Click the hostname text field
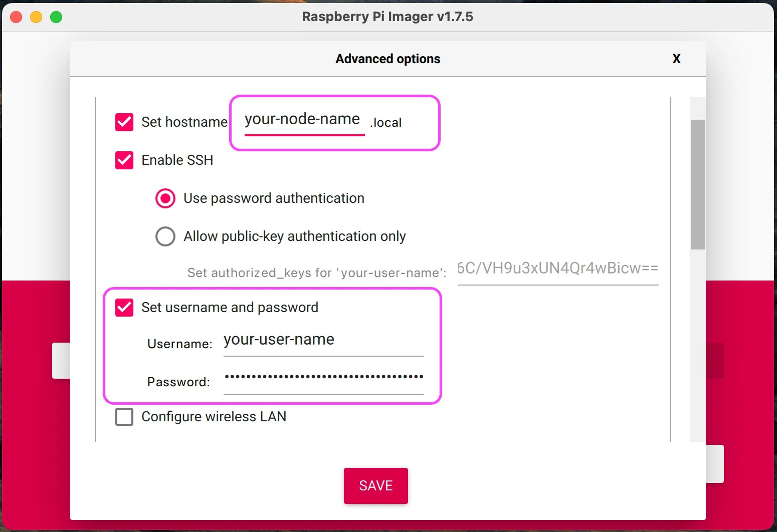The width and height of the screenshot is (777, 532). (304, 120)
